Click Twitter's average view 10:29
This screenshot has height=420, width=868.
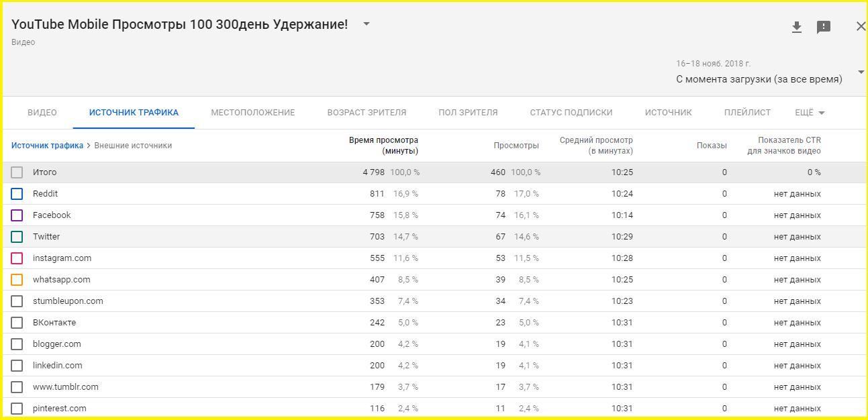pos(622,237)
